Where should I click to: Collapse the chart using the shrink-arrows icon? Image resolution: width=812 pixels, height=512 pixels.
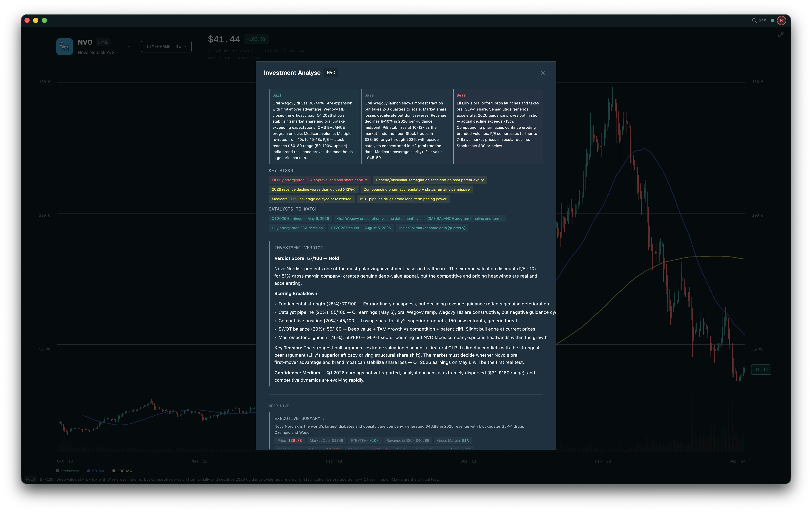(781, 34)
